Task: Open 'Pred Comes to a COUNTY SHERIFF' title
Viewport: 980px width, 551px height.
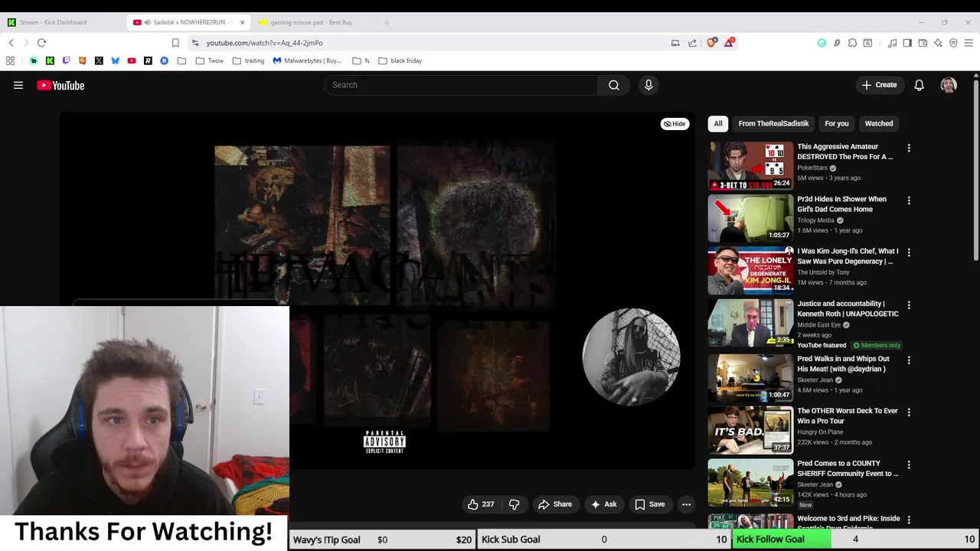Action: [848, 468]
